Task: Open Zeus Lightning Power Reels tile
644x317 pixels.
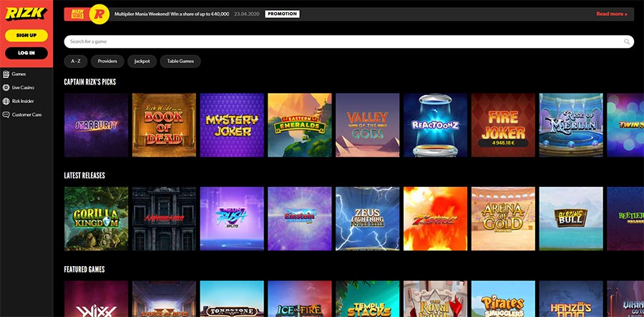Action: 367,218
